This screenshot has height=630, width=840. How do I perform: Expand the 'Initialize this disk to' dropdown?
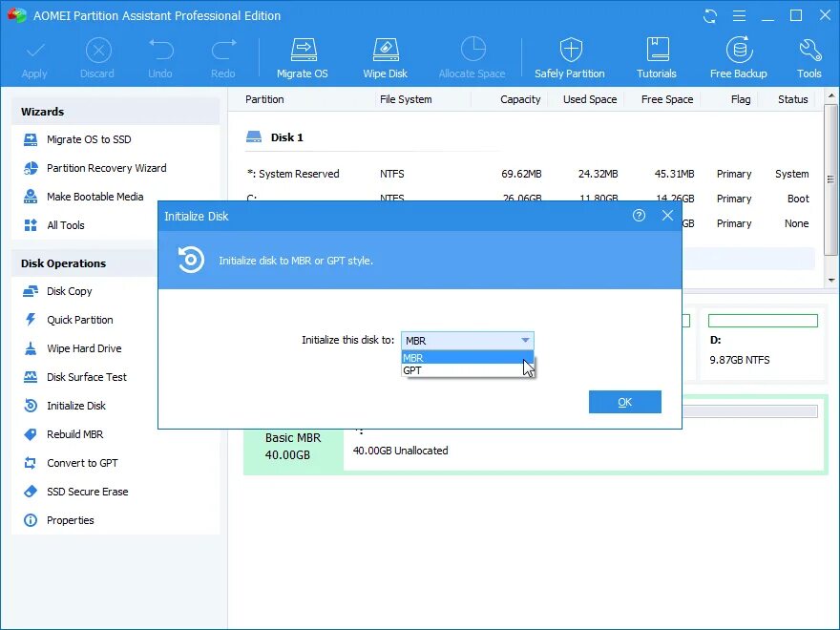tap(524, 341)
